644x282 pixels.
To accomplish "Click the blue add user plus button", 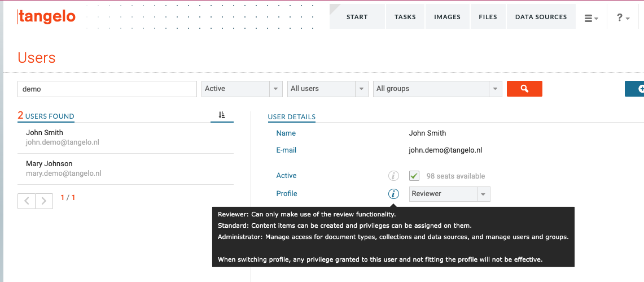I will 634,89.
